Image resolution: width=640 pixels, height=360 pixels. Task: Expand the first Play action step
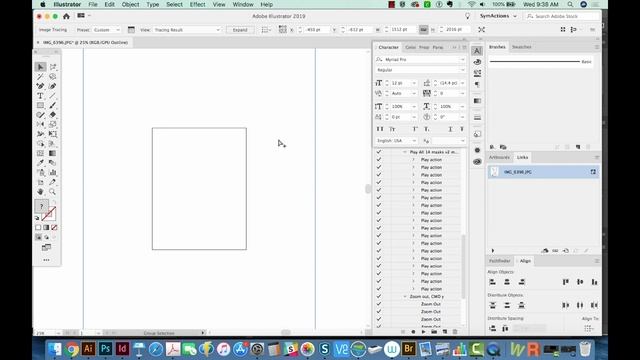pyautogui.click(x=413, y=160)
